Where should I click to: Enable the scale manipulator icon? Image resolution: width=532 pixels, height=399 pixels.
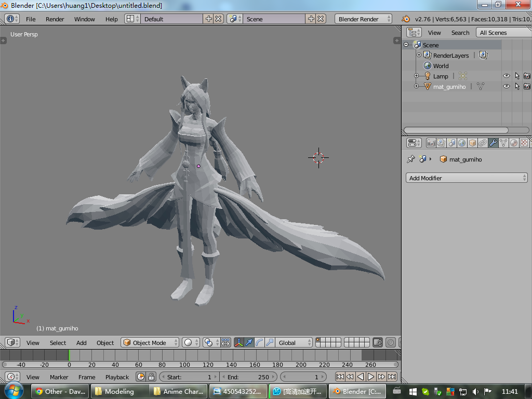point(270,343)
